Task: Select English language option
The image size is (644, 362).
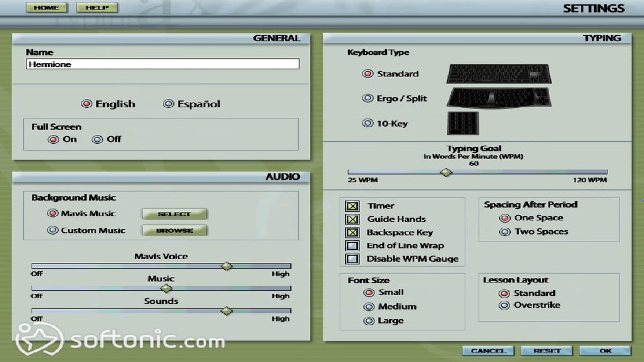Action: pyautogui.click(x=86, y=104)
